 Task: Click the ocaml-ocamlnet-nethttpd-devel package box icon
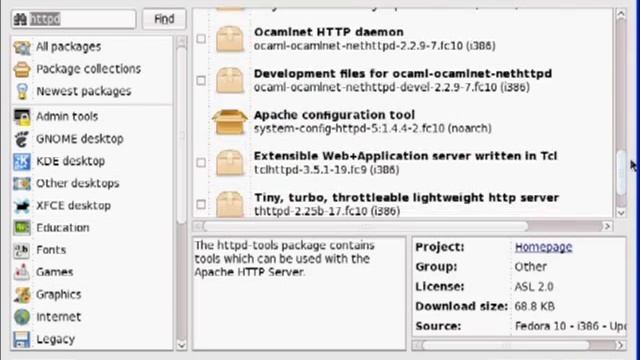point(230,80)
